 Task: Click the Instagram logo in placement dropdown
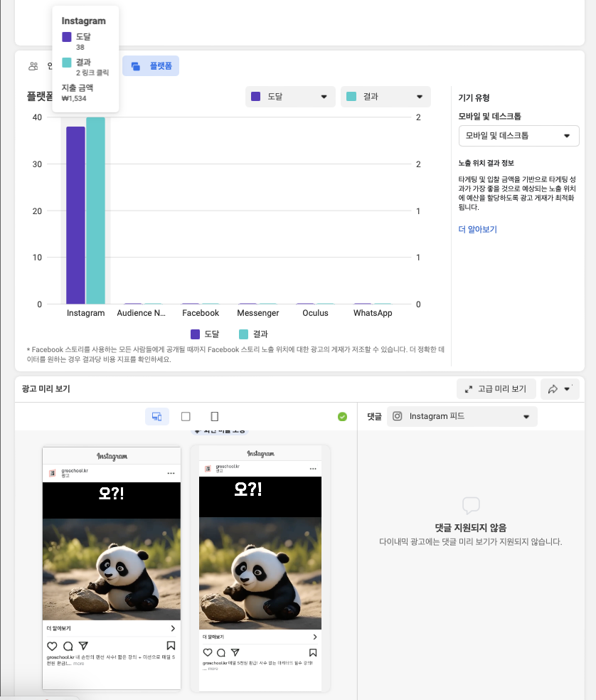[398, 416]
